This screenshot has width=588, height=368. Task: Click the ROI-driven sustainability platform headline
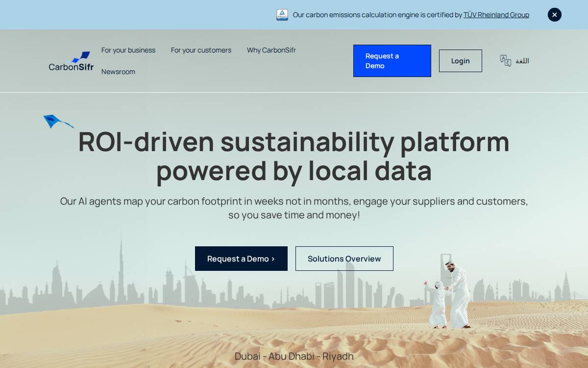294,156
